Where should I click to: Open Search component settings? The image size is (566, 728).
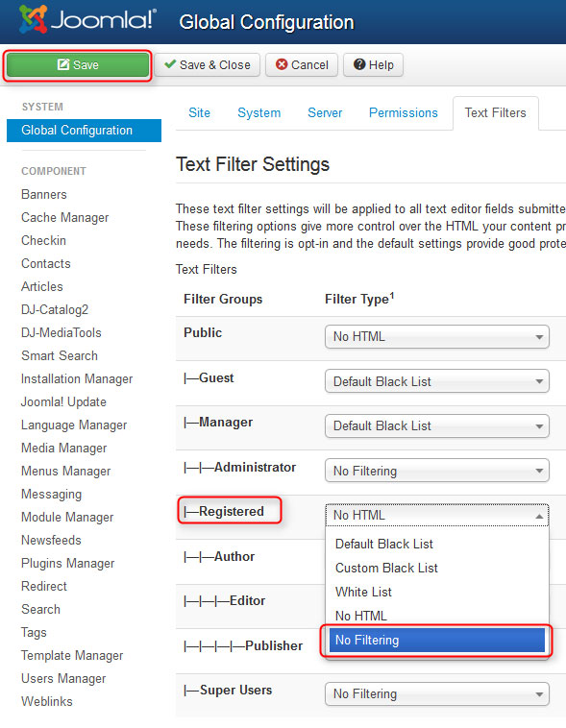click(41, 610)
